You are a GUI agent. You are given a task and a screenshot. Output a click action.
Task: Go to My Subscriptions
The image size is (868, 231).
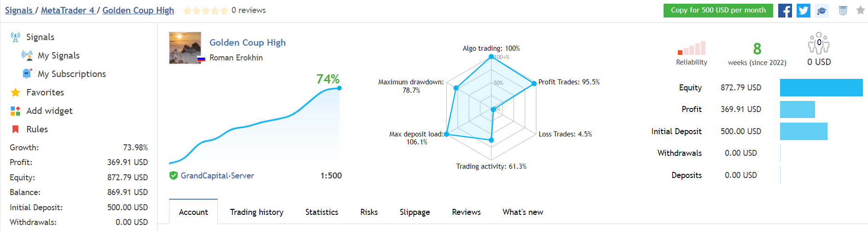tap(71, 74)
